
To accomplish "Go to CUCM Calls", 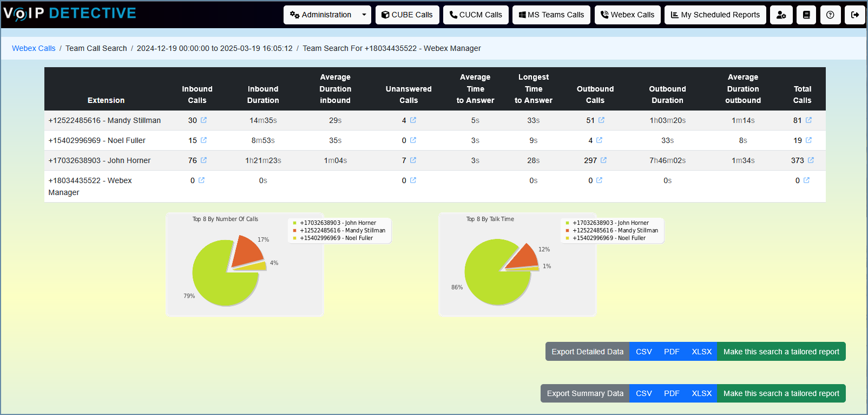I will pos(476,15).
